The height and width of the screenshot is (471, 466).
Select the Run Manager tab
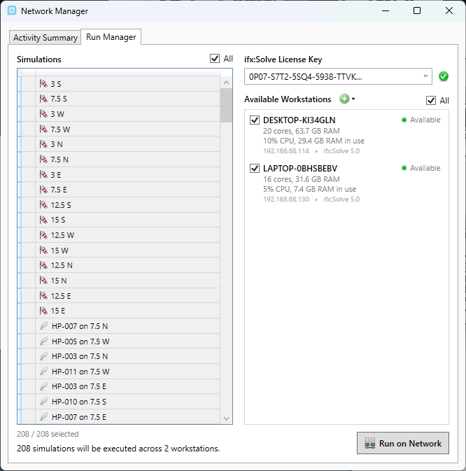point(111,37)
